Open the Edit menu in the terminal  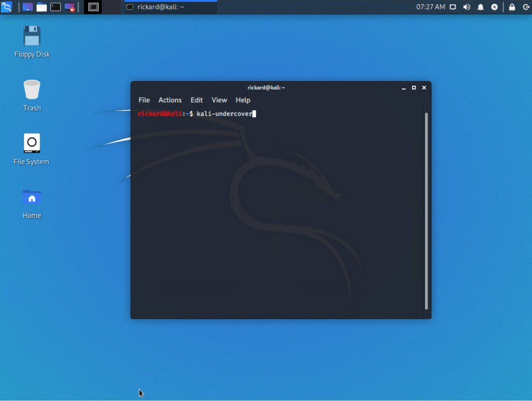(196, 100)
